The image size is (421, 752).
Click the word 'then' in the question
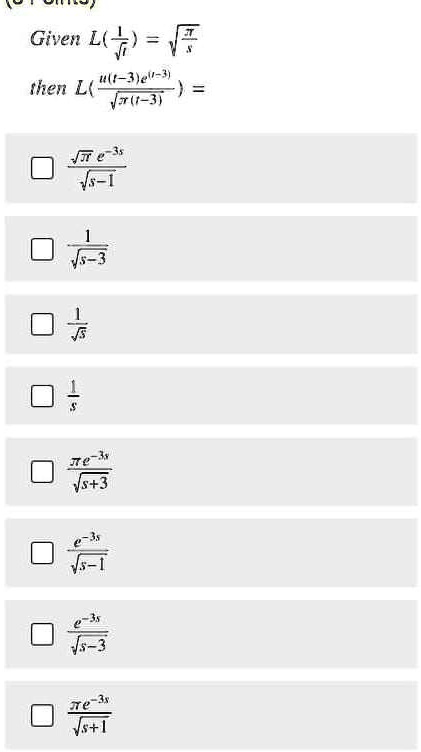coord(48,88)
